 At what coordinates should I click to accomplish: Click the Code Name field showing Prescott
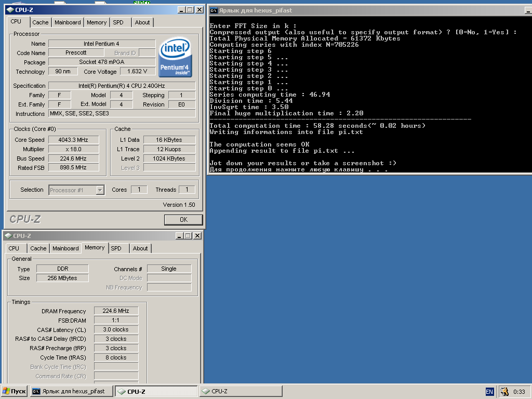[76, 52]
